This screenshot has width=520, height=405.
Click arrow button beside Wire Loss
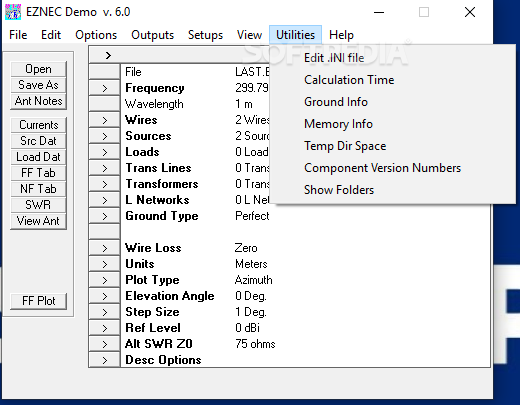point(105,248)
